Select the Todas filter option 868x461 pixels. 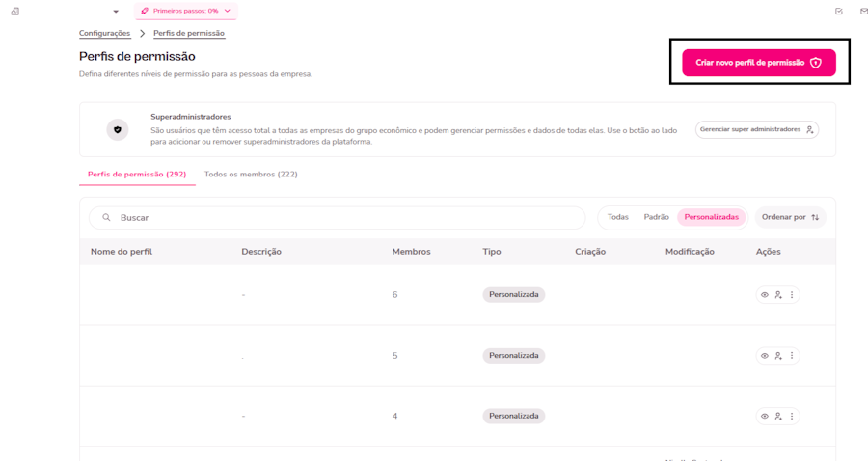pos(618,217)
